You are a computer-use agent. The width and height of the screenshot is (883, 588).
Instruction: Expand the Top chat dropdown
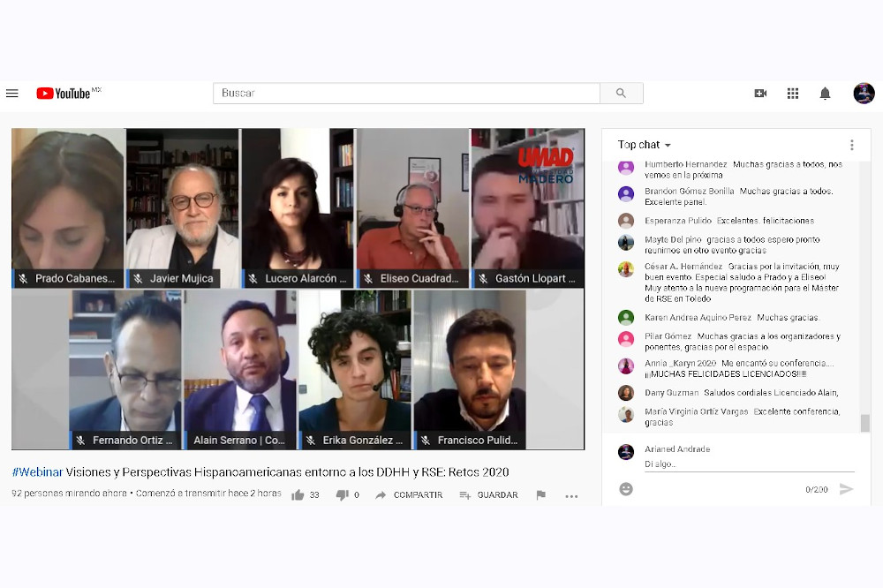(x=645, y=145)
